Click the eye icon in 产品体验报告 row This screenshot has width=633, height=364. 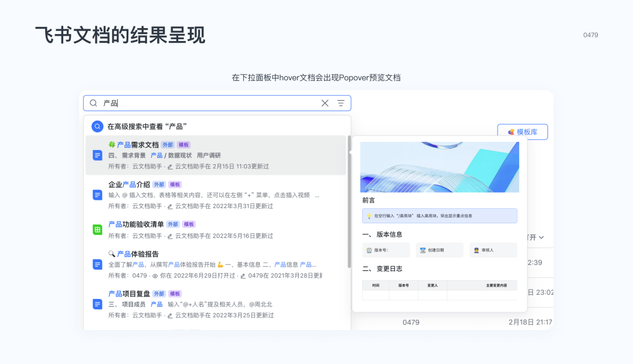pyautogui.click(x=155, y=276)
